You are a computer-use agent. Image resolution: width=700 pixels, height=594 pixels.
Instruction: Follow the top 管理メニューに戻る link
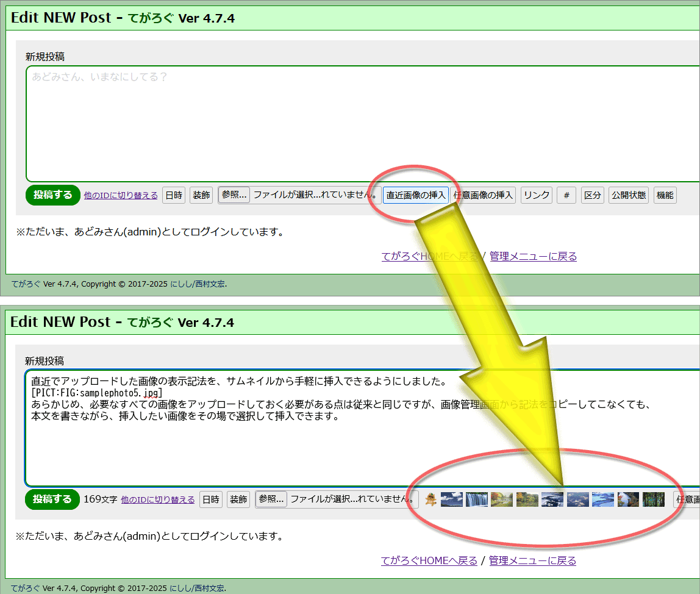[x=533, y=256]
